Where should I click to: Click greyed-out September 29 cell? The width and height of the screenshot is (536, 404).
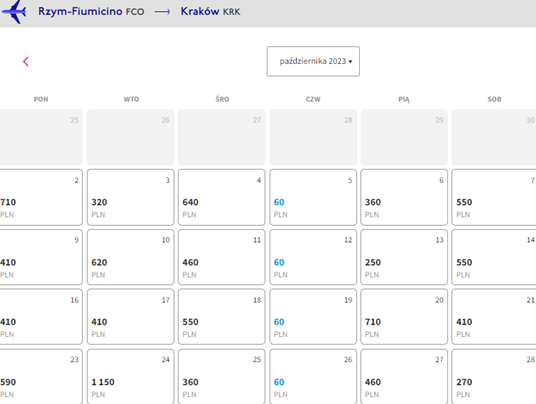tap(404, 137)
